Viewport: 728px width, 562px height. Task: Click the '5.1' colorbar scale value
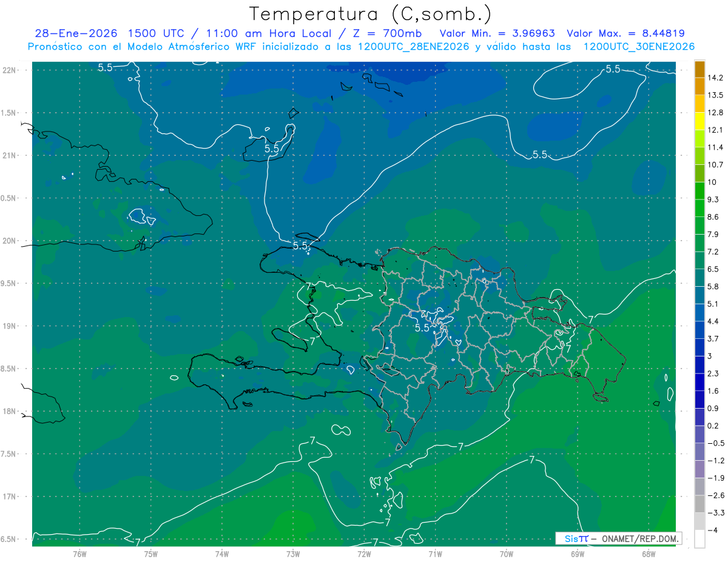(714, 304)
